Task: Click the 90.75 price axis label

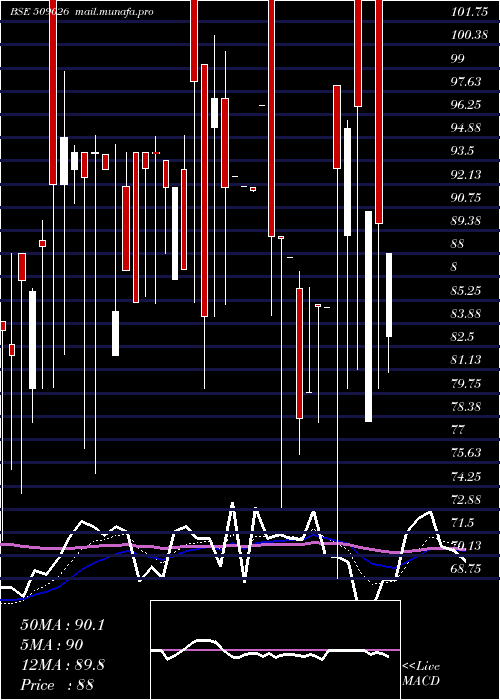Action: click(x=466, y=198)
